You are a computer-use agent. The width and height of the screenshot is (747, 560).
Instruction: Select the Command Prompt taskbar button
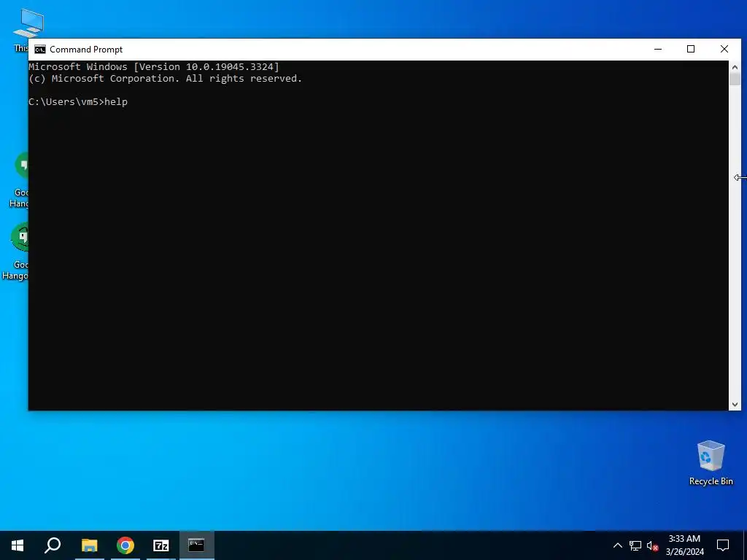coord(196,545)
